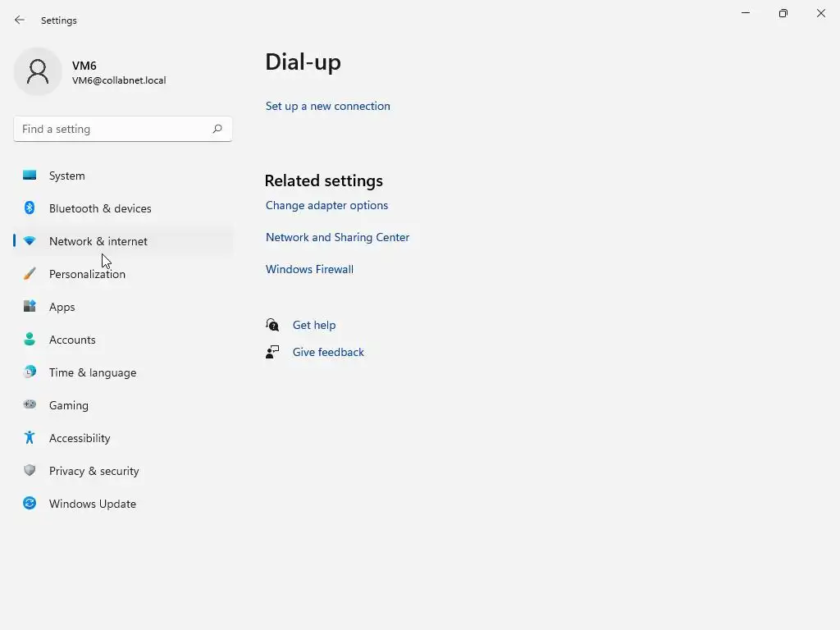The width and height of the screenshot is (840, 630).
Task: Click the Time & language globe icon
Action: [30, 372]
